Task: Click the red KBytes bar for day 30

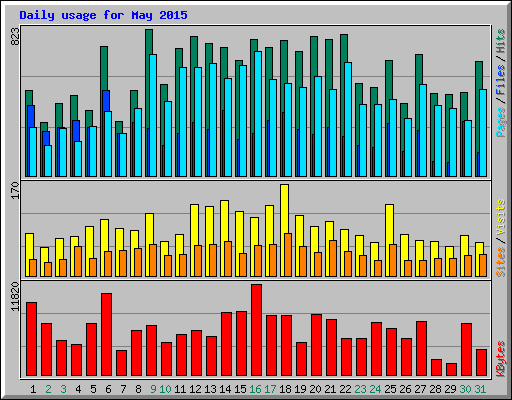Action: point(466,349)
